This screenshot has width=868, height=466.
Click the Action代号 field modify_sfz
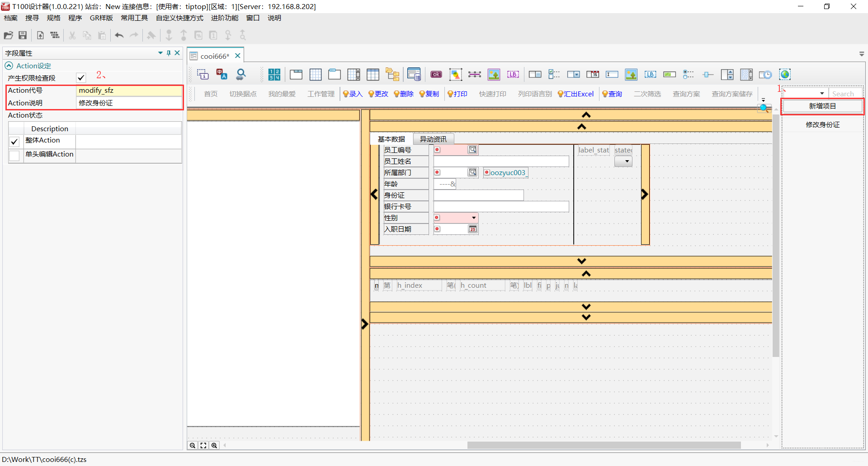(129, 90)
